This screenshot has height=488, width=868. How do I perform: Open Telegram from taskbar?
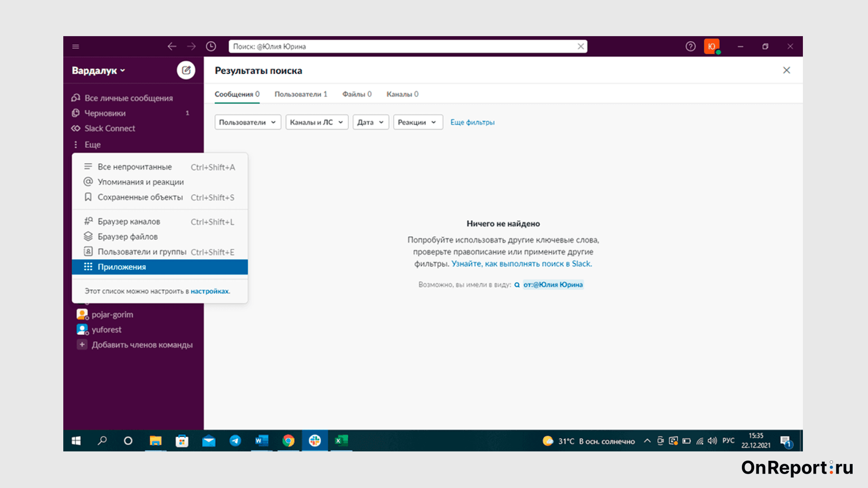click(235, 441)
